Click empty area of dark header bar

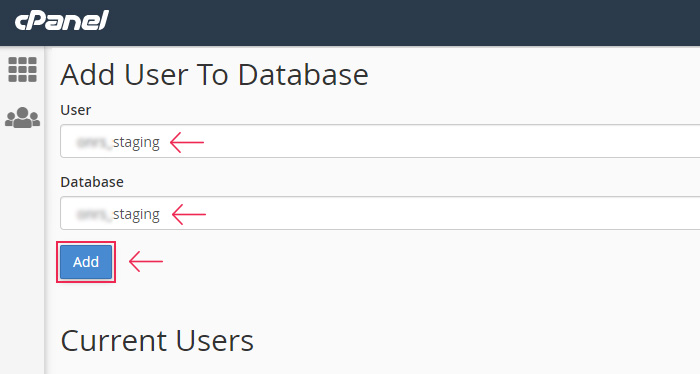tap(402, 22)
